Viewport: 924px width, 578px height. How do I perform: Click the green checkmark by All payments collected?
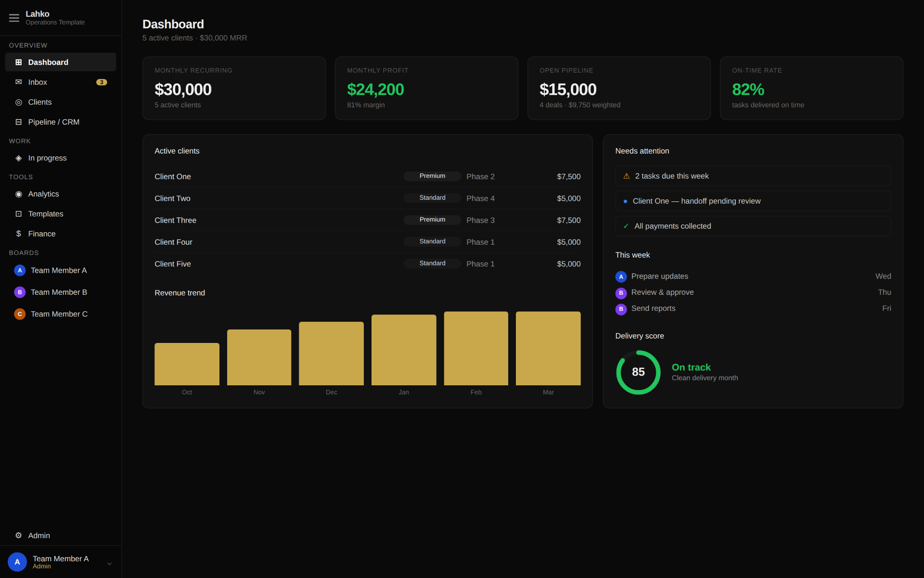626,226
